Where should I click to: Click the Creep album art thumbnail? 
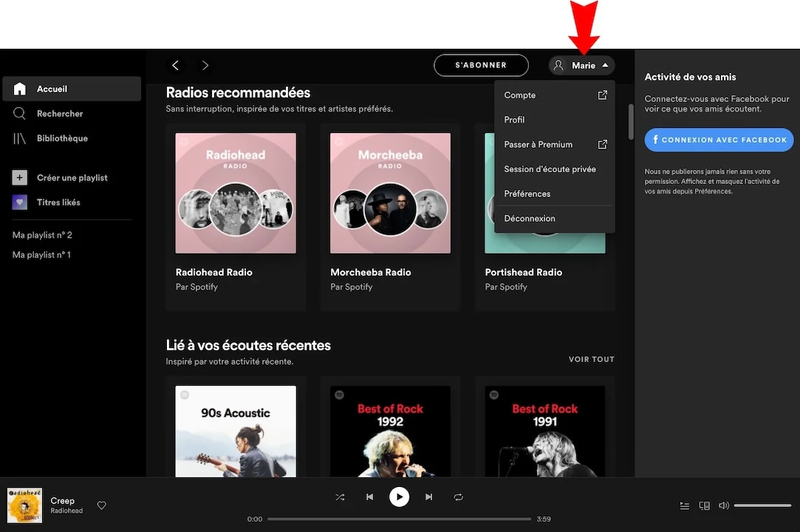pos(24,505)
